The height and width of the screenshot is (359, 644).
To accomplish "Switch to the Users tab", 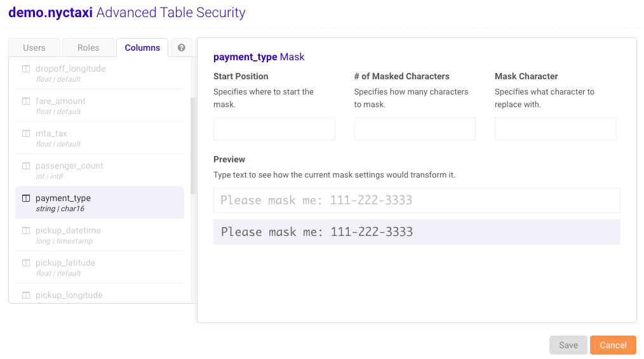I will [34, 48].
